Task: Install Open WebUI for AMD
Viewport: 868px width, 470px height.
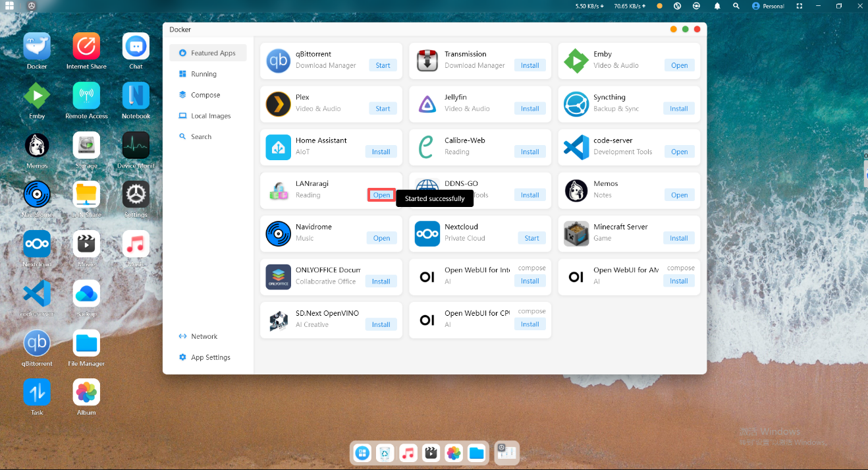Action: (x=679, y=281)
